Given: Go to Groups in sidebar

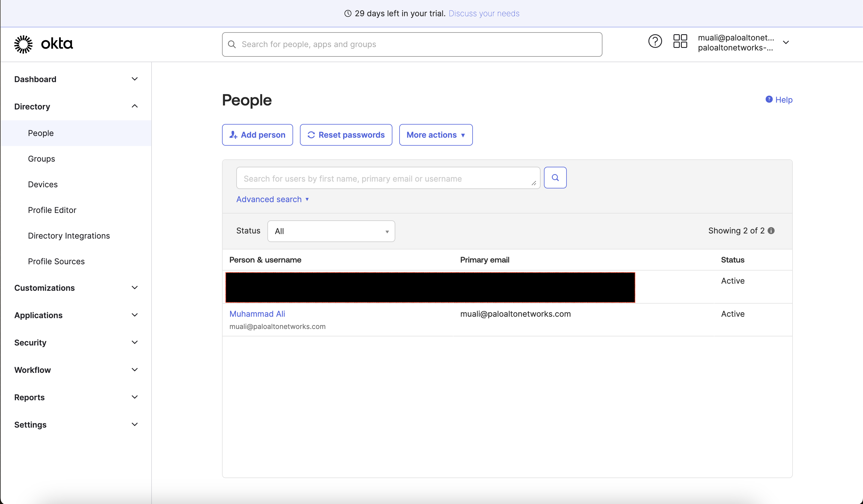Looking at the screenshot, I should [41, 159].
